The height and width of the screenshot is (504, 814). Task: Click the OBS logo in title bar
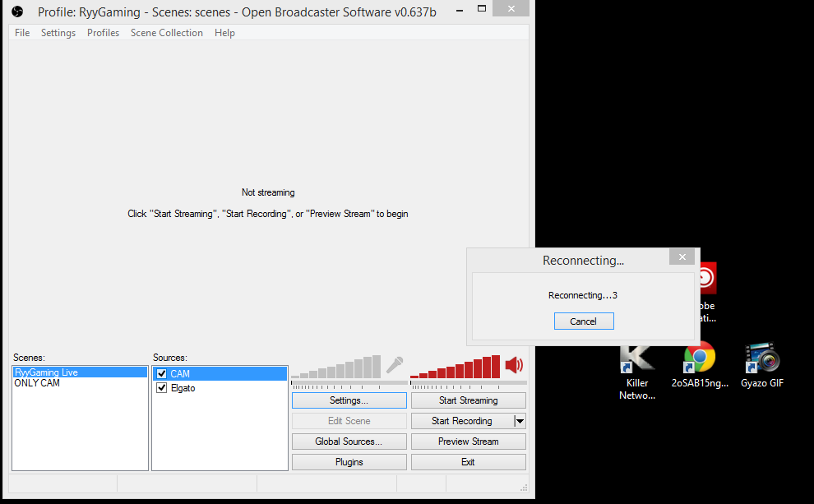(x=17, y=12)
